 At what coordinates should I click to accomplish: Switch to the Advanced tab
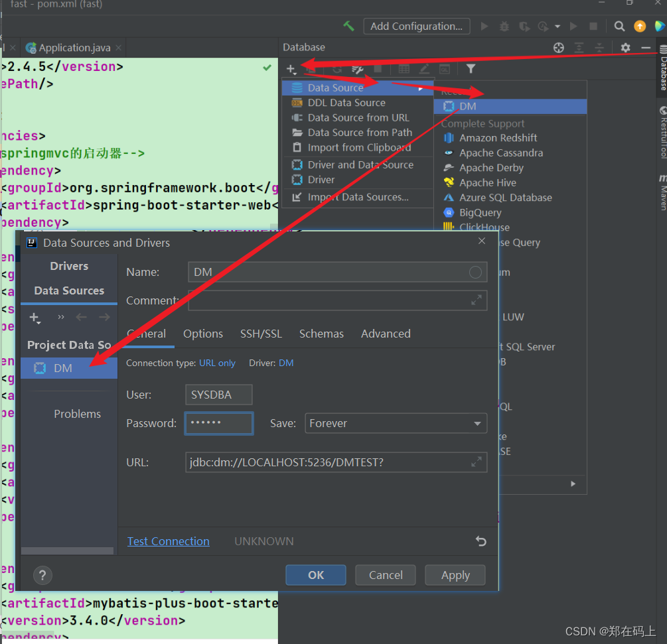pos(386,334)
